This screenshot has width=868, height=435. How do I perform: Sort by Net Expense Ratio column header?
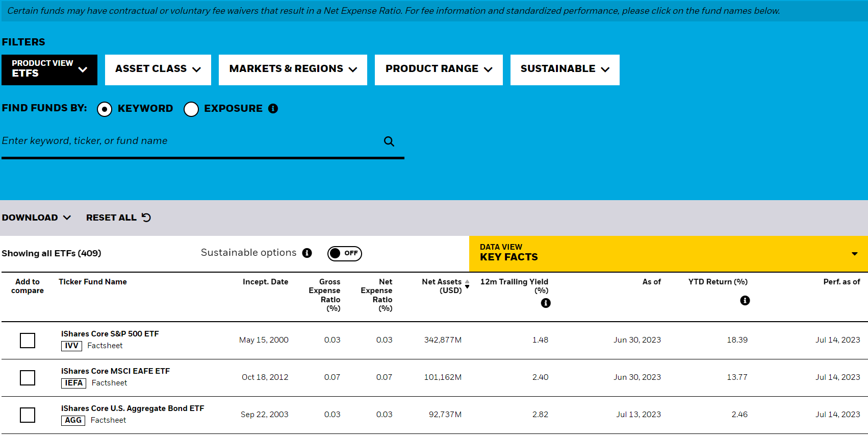(x=377, y=295)
